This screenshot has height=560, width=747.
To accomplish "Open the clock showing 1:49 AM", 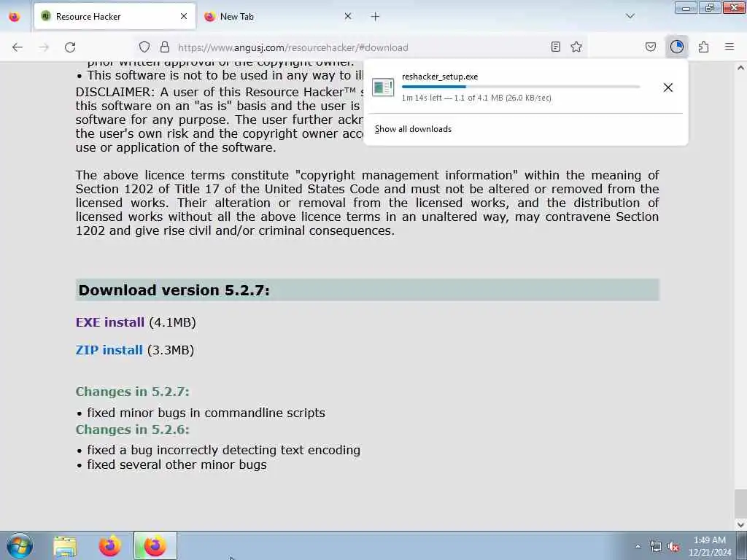I will tap(709, 546).
